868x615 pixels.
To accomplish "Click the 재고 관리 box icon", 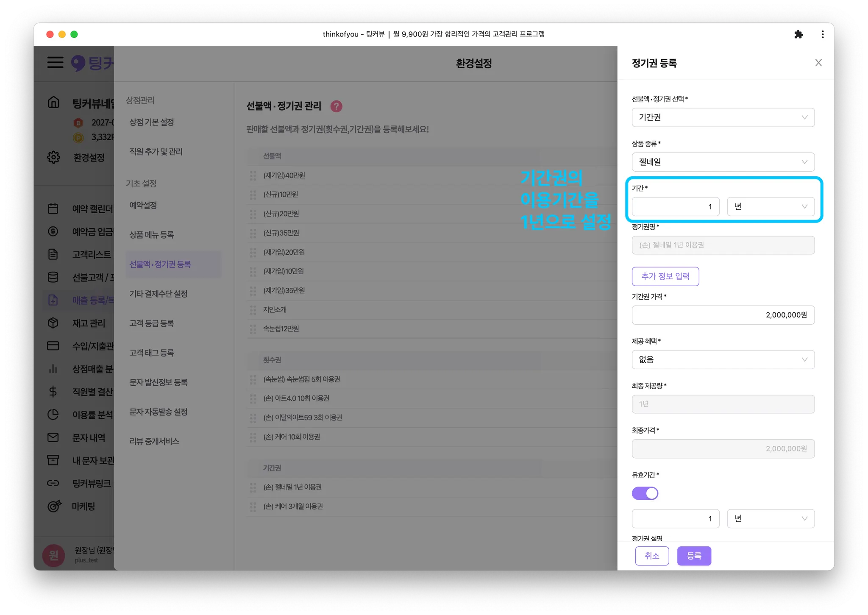I will click(53, 323).
